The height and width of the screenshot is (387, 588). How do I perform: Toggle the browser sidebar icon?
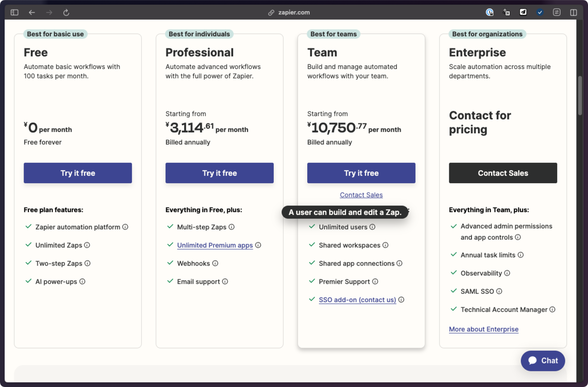pos(14,12)
